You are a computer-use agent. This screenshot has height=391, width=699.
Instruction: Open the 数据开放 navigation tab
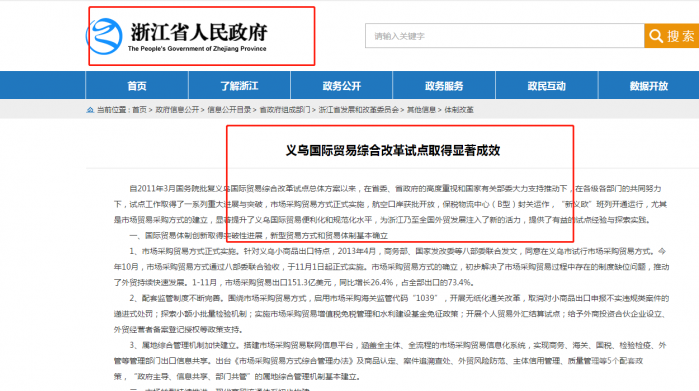[649, 86]
